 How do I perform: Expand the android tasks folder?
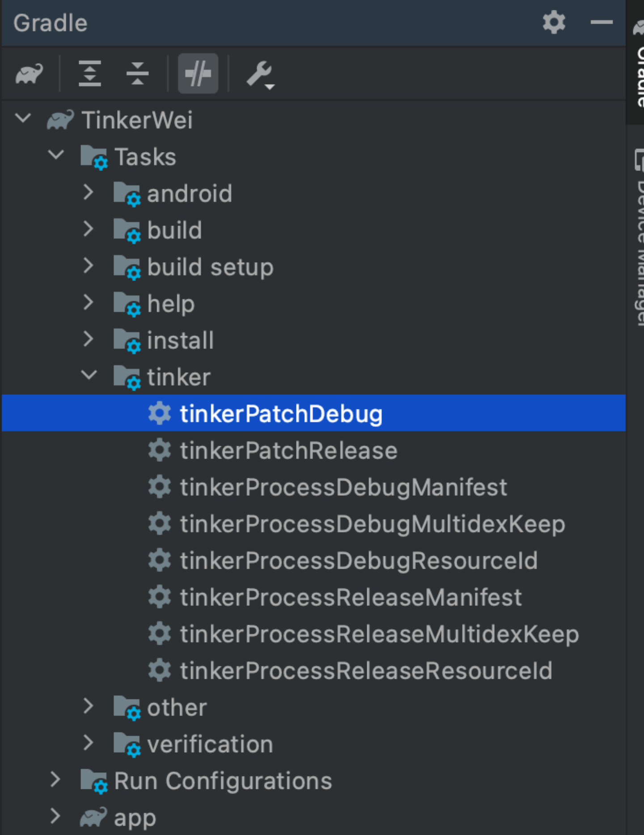point(88,193)
